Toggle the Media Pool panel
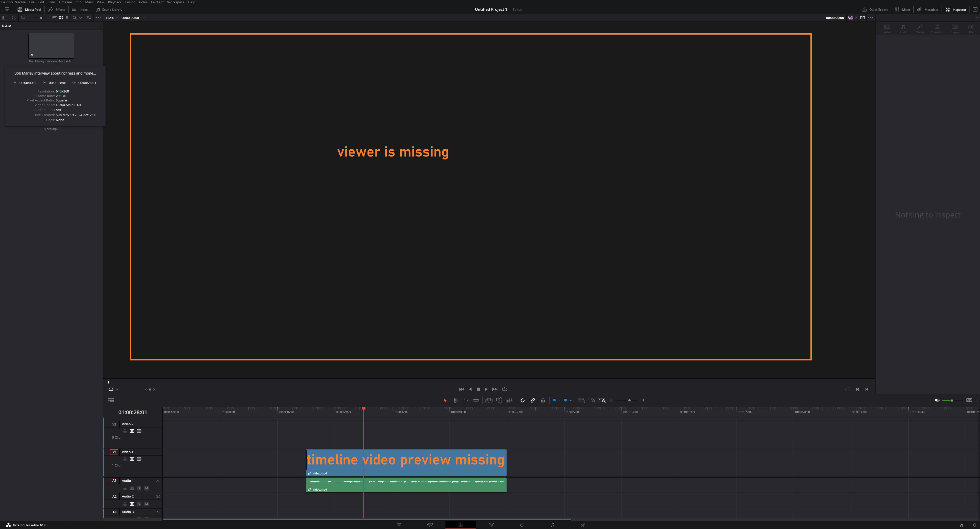980x529 pixels. pos(29,9)
